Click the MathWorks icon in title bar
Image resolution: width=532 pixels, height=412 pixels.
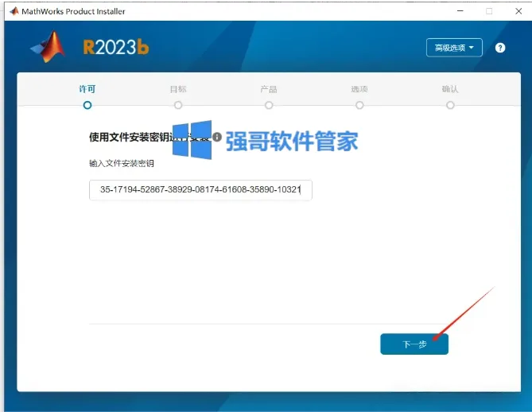(x=14, y=11)
